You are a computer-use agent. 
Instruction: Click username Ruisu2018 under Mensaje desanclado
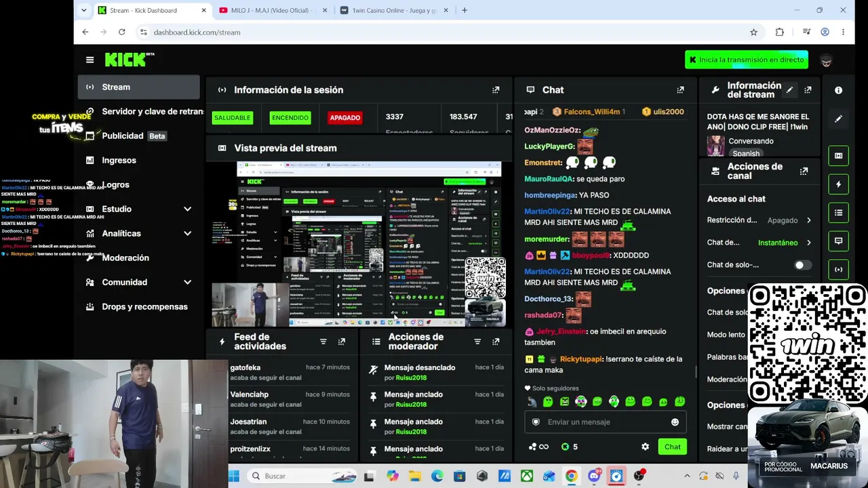coord(411,378)
